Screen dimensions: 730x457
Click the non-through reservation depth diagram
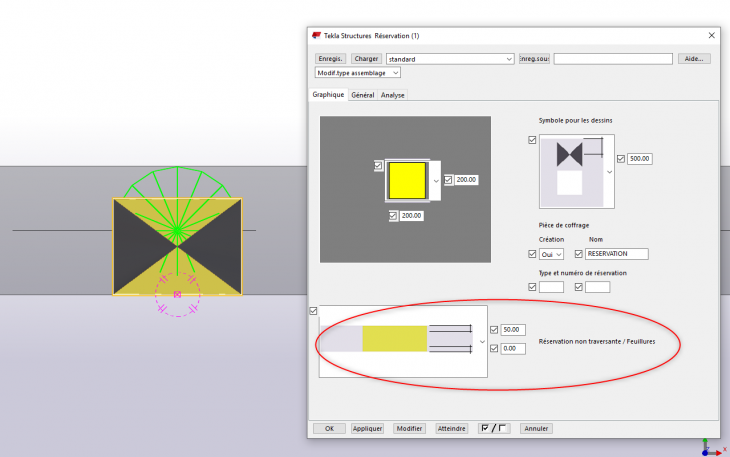(x=401, y=339)
